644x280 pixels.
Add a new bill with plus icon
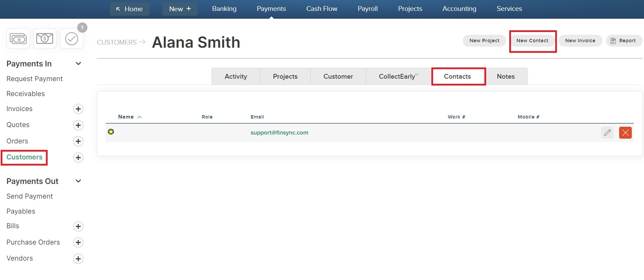78,226
